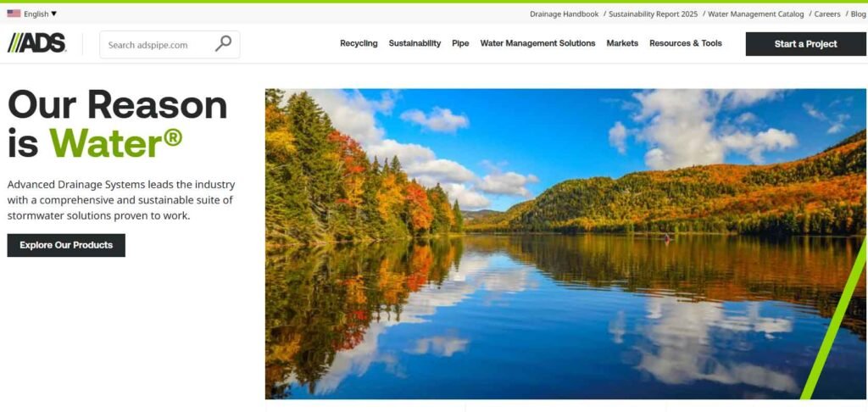868x412 pixels.
Task: Open the English language dropdown
Action: click(41, 14)
